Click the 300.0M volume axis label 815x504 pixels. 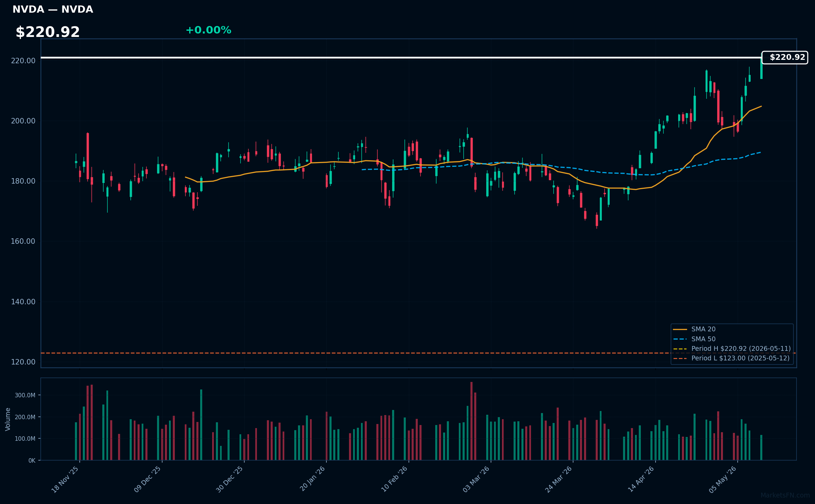(25, 395)
